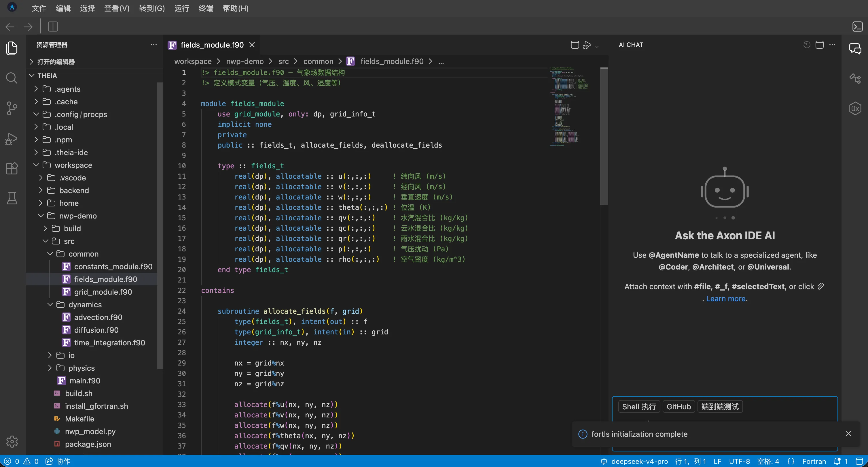Click the Shell 执行 suggestion button
868x467 pixels.
pyautogui.click(x=639, y=407)
